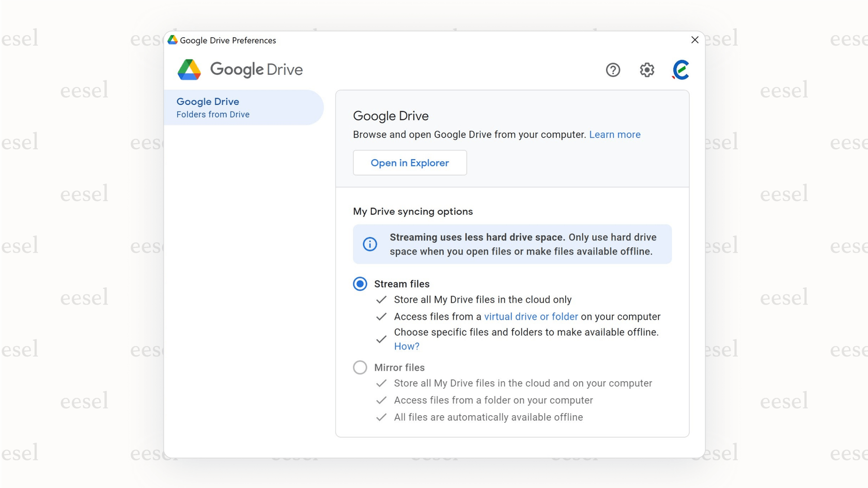Click the checkmark beside cloud-only storage
868x488 pixels.
(381, 300)
